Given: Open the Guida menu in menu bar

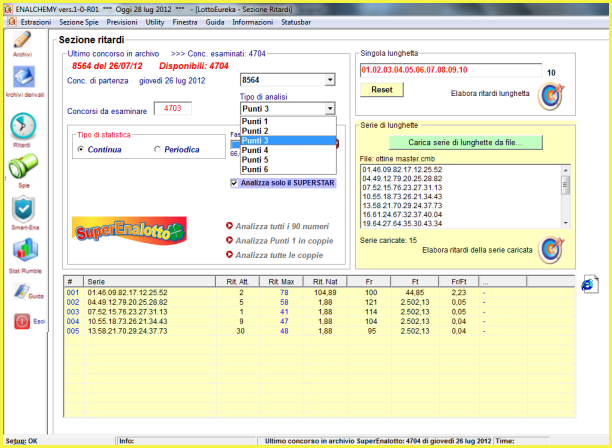Looking at the screenshot, I should point(215,22).
